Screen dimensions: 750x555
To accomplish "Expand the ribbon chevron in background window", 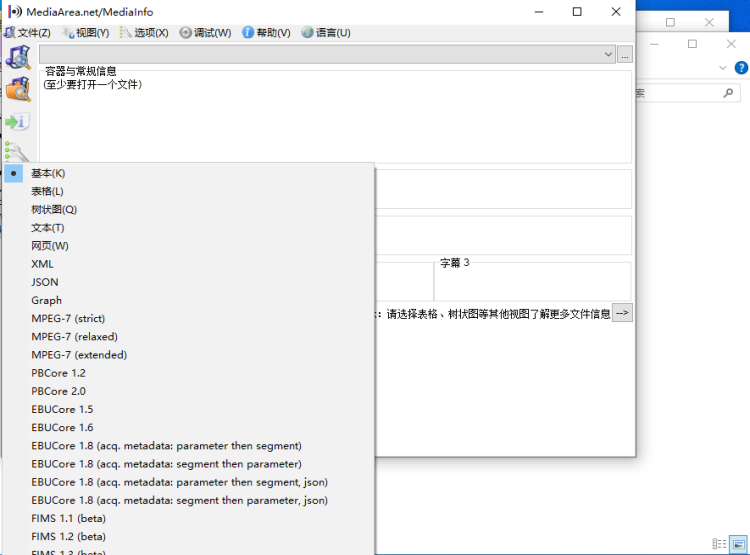I will point(722,68).
